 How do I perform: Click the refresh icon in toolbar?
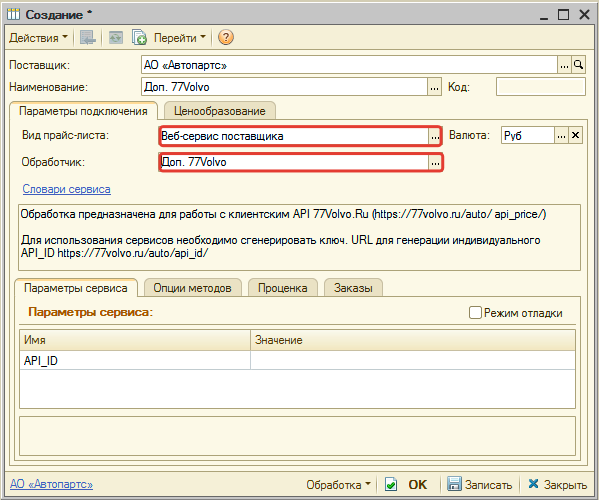[x=116, y=37]
